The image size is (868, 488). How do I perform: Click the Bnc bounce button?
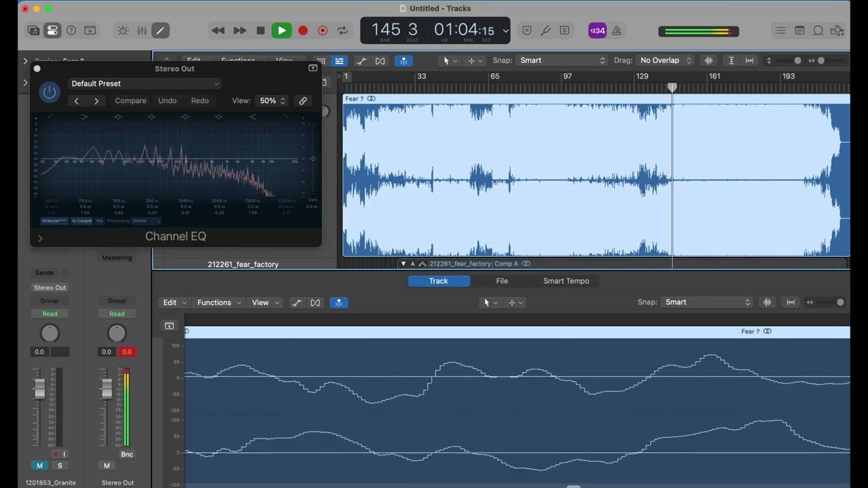pyautogui.click(x=127, y=454)
